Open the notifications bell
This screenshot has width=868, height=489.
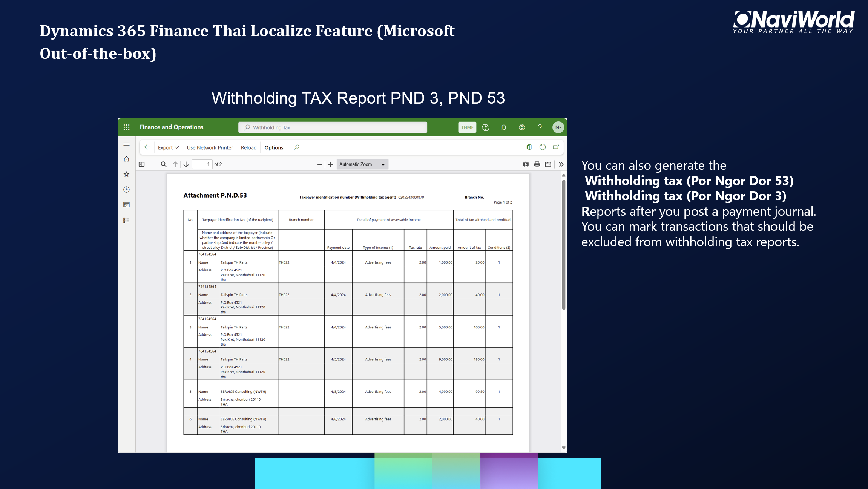(x=504, y=127)
